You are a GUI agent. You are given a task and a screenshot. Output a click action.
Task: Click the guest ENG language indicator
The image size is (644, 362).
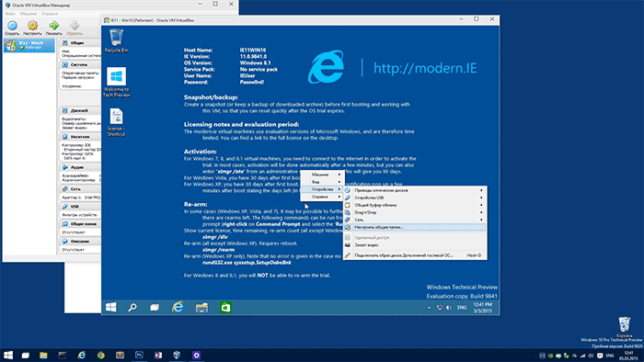pyautogui.click(x=462, y=308)
